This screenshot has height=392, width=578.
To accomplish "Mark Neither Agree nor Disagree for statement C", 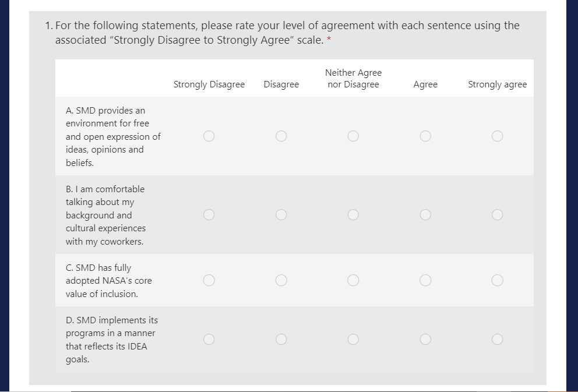I will pyautogui.click(x=353, y=281).
